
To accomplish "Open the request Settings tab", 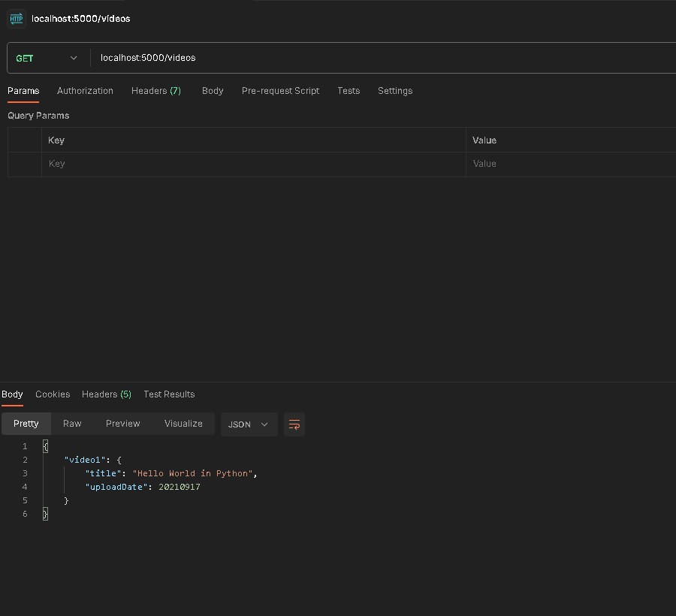I will 395,91.
